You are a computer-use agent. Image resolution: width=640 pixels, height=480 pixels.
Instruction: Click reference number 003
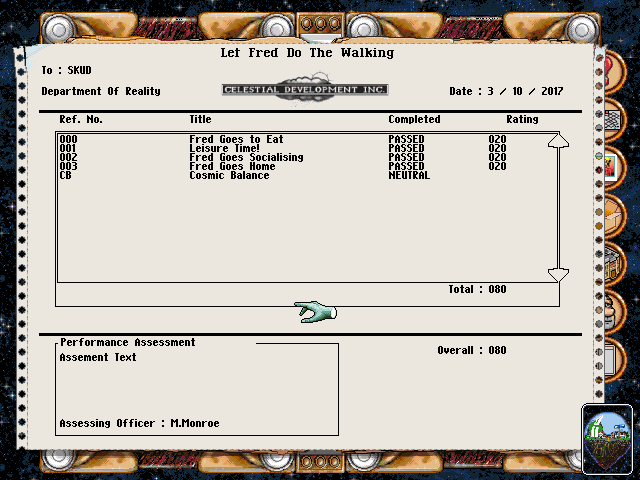(68, 166)
